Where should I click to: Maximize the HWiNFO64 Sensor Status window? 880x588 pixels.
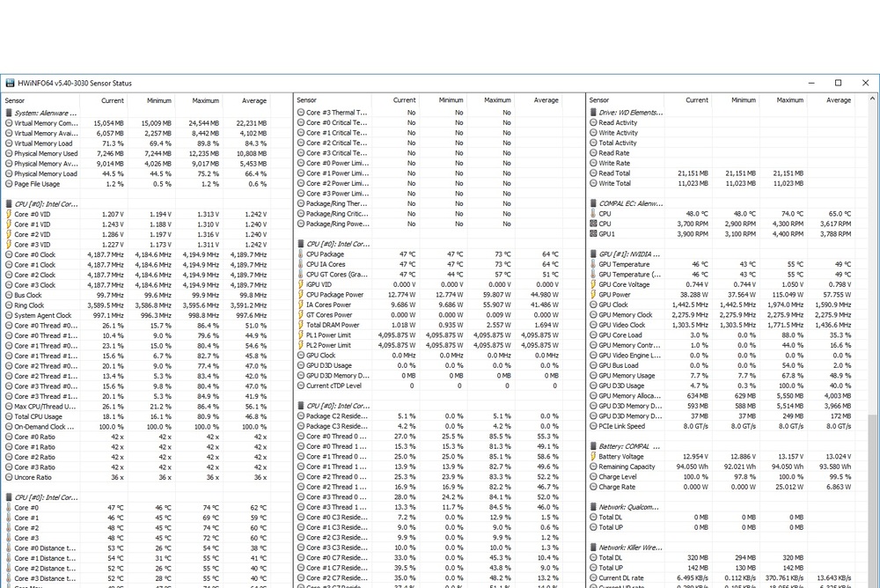(838, 83)
